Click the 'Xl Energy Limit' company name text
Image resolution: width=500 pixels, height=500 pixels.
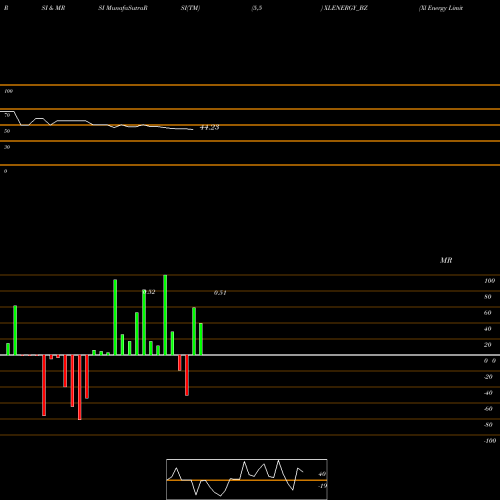point(441,8)
